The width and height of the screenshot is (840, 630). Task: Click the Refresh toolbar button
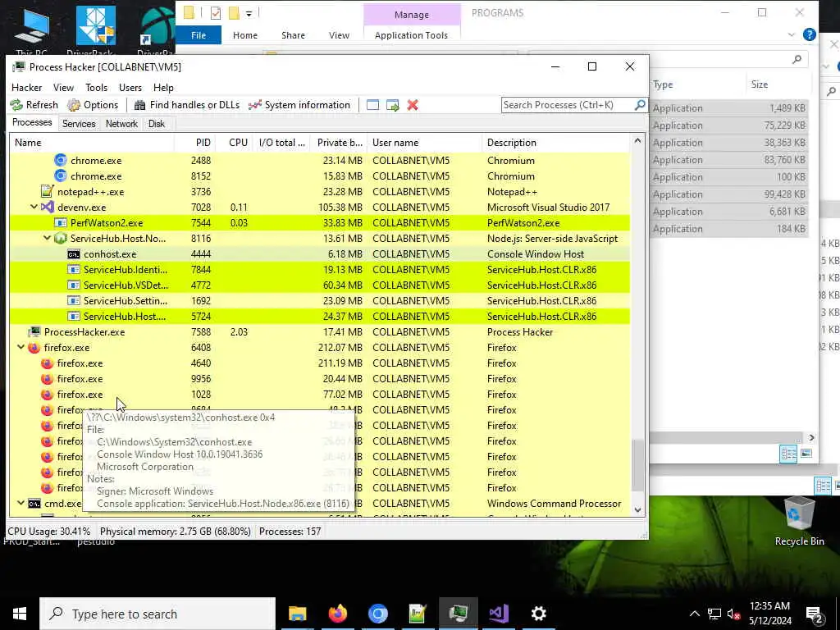pyautogui.click(x=34, y=105)
